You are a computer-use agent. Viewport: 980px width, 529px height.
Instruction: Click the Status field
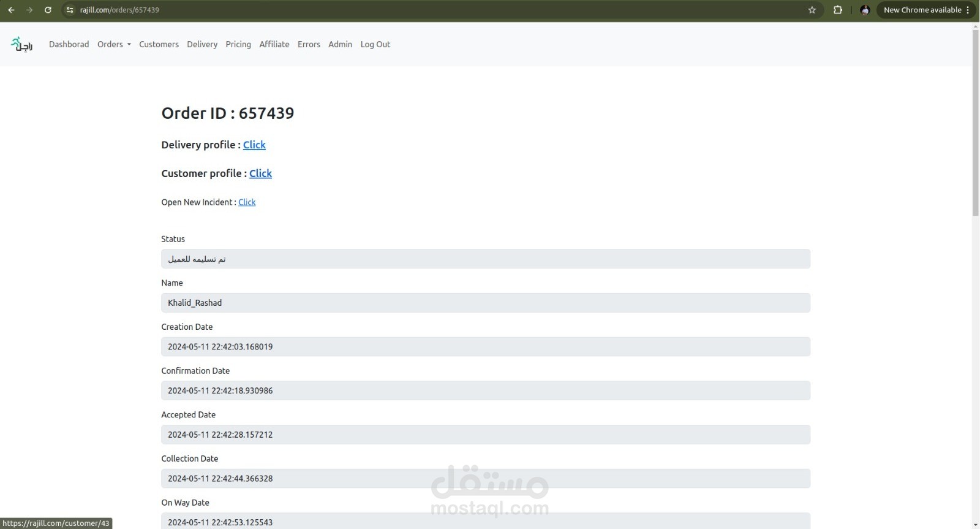tap(486, 259)
